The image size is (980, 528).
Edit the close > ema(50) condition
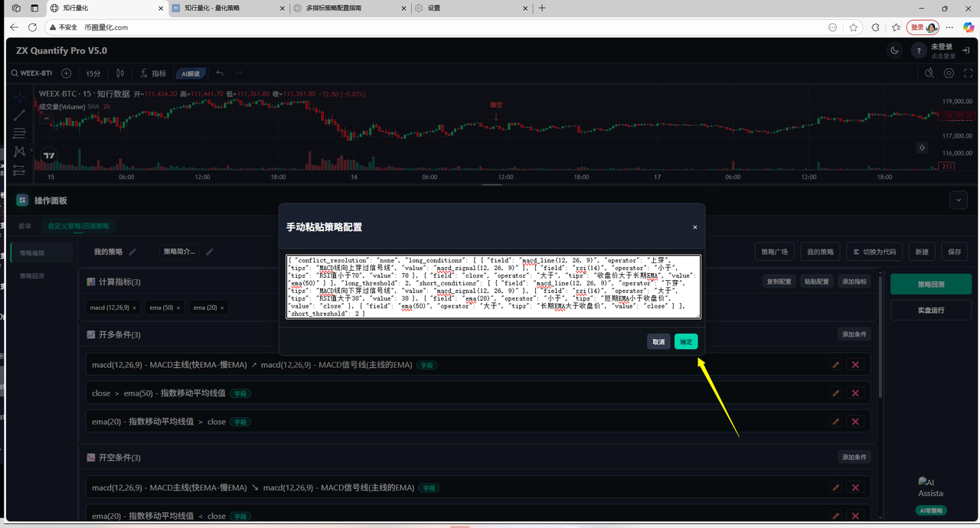click(836, 393)
